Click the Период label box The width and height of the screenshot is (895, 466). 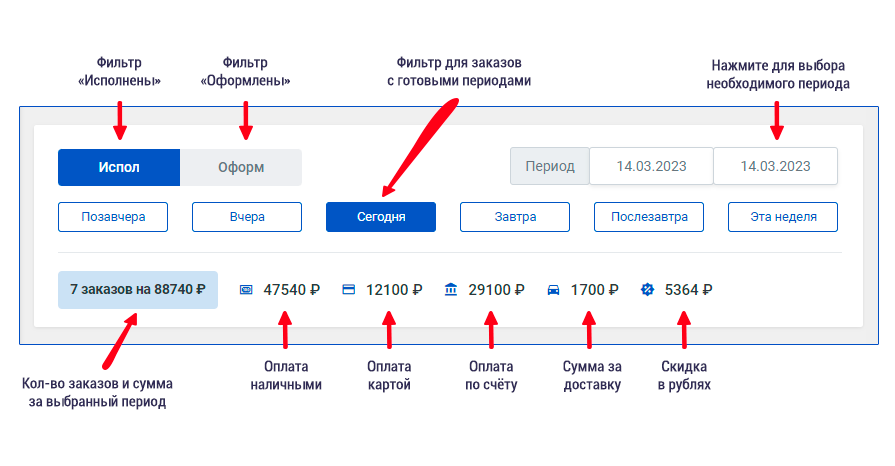click(550, 166)
